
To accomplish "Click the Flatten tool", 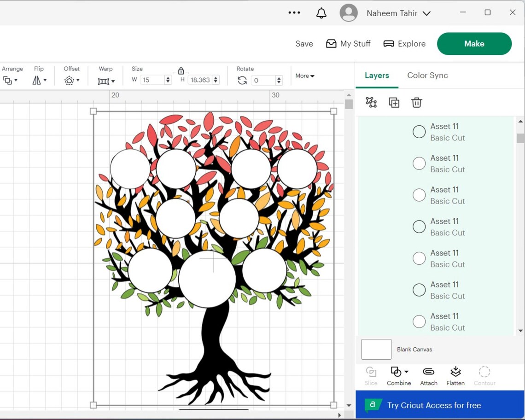I will pos(455,375).
